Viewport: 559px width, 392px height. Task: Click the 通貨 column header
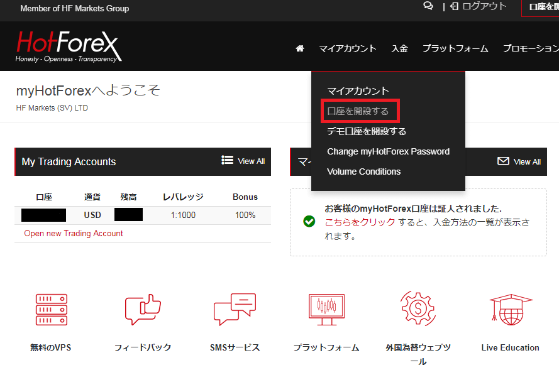pos(92,197)
